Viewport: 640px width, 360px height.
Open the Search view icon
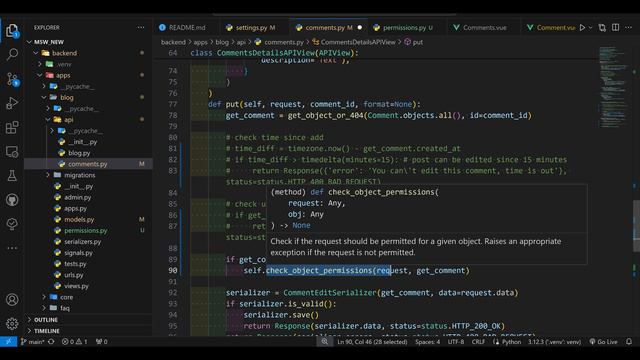click(12, 54)
